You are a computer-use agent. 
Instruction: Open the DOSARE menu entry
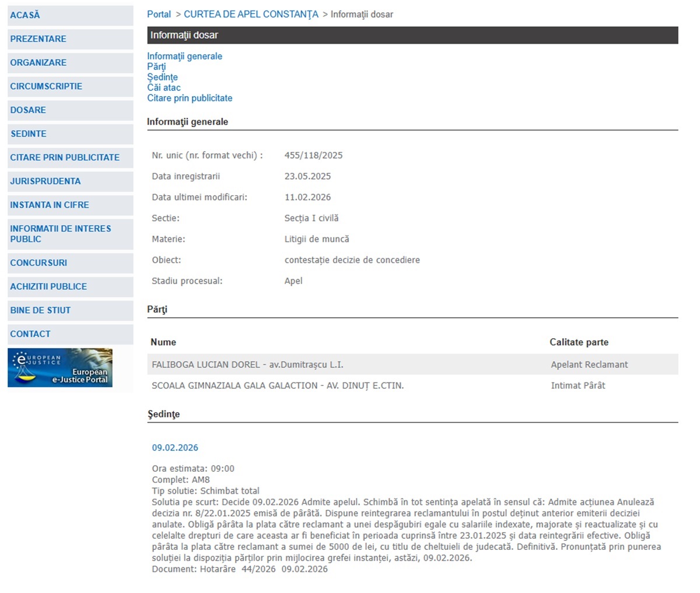tap(70, 110)
